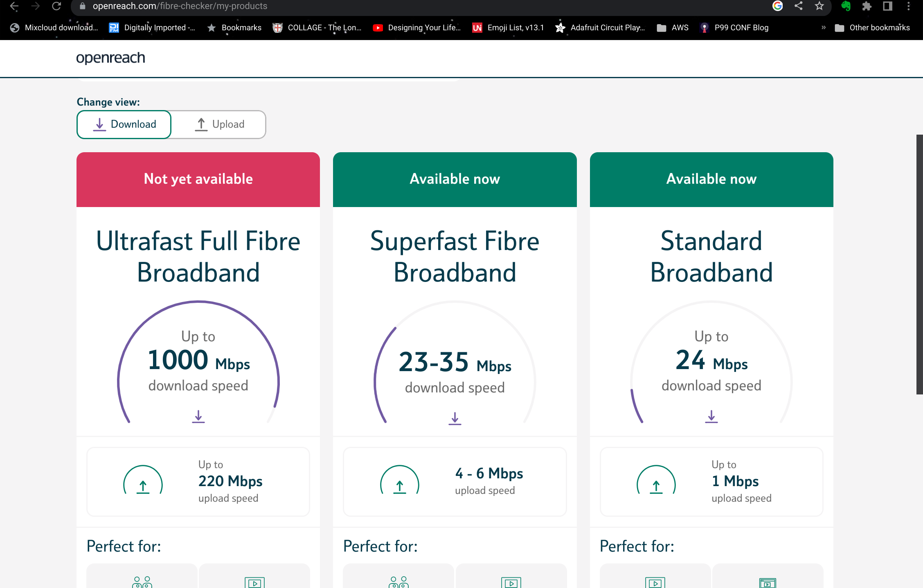Switch to the Upload view
This screenshot has width=923, height=588.
218,124
